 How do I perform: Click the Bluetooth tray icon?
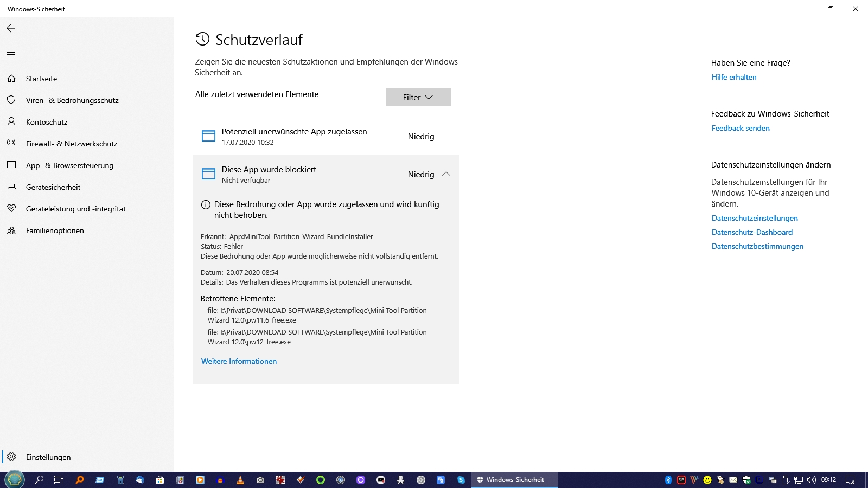pyautogui.click(x=668, y=480)
